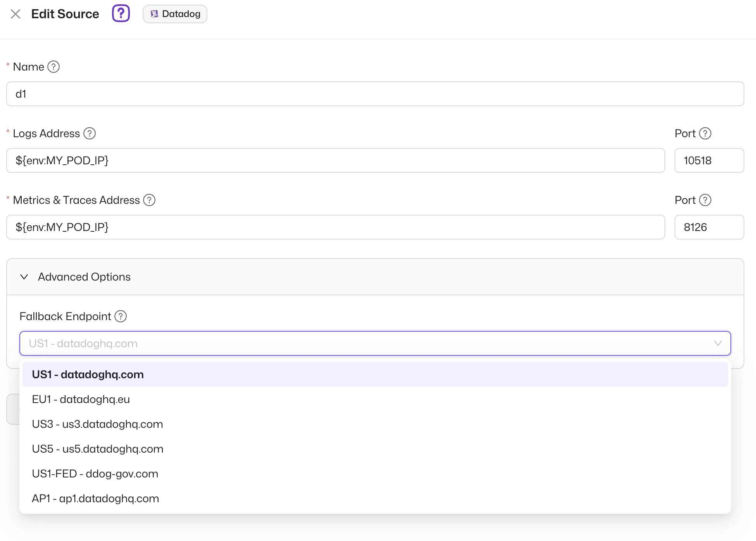Collapse the Advanced Options section
The image size is (756, 541).
[x=24, y=277]
